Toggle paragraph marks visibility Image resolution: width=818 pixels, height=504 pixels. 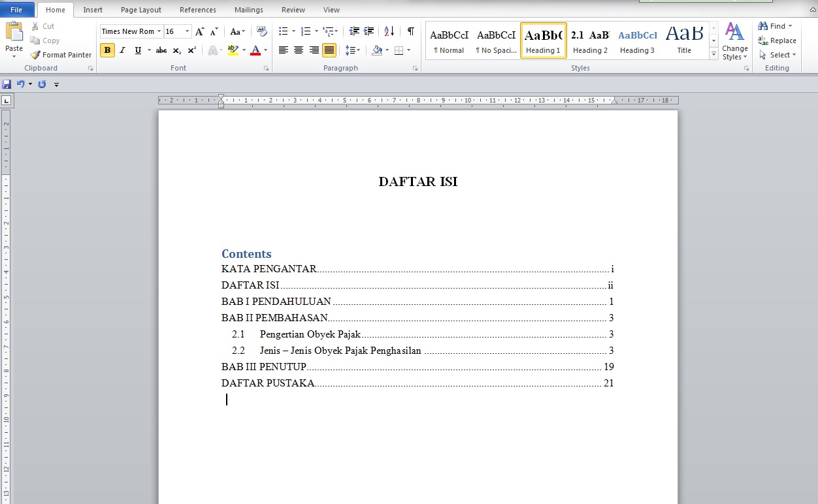click(410, 31)
